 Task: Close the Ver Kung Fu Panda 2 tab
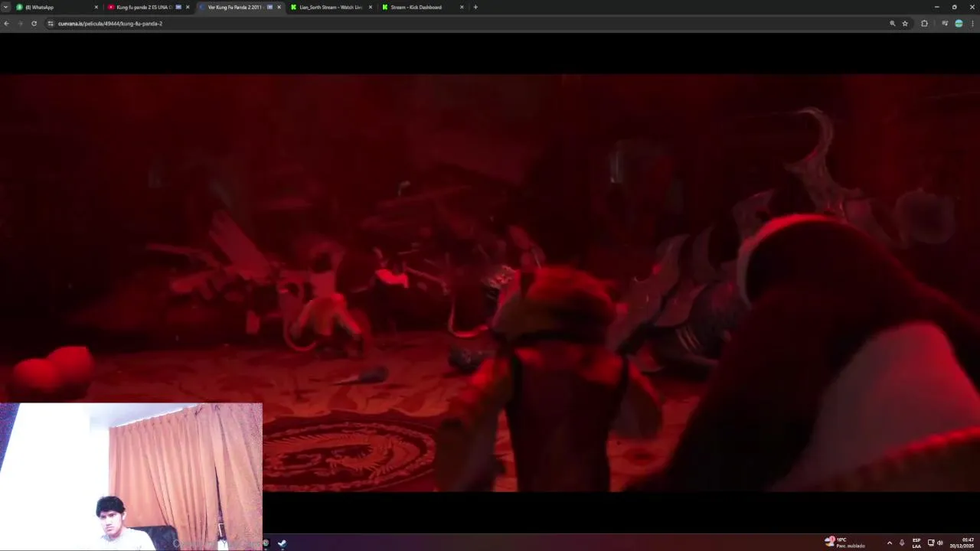[x=279, y=7]
